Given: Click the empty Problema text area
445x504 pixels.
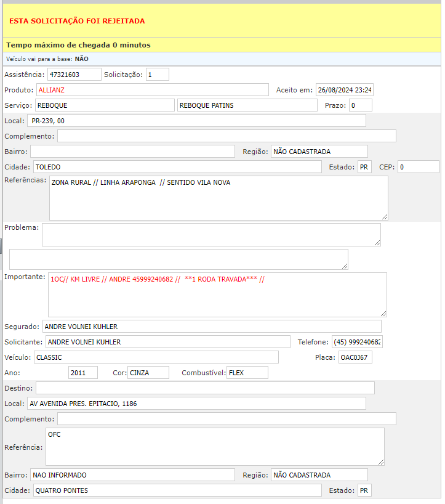Looking at the screenshot, I should pyautogui.click(x=211, y=235).
